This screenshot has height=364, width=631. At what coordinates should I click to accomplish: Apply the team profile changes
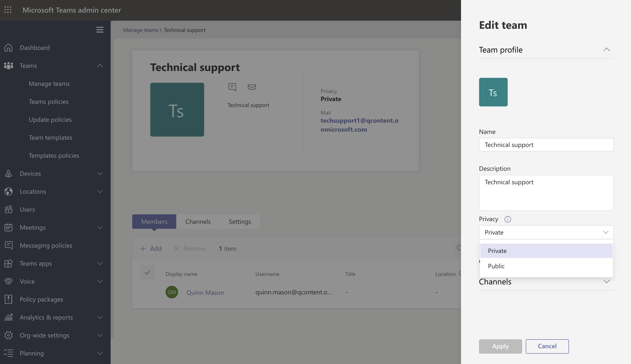tap(501, 346)
